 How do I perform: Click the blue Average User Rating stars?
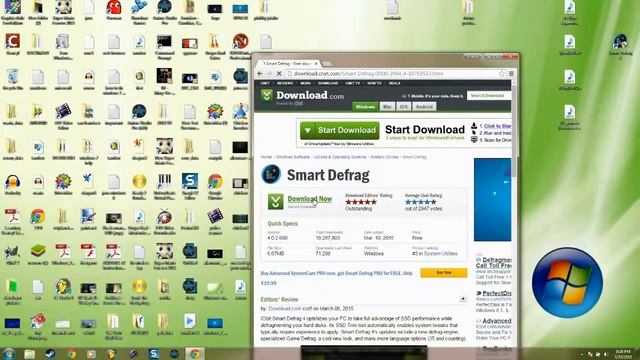pyautogui.click(x=420, y=202)
